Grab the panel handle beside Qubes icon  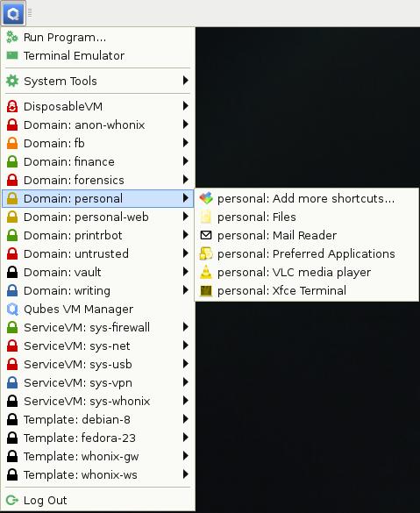[x=30, y=13]
